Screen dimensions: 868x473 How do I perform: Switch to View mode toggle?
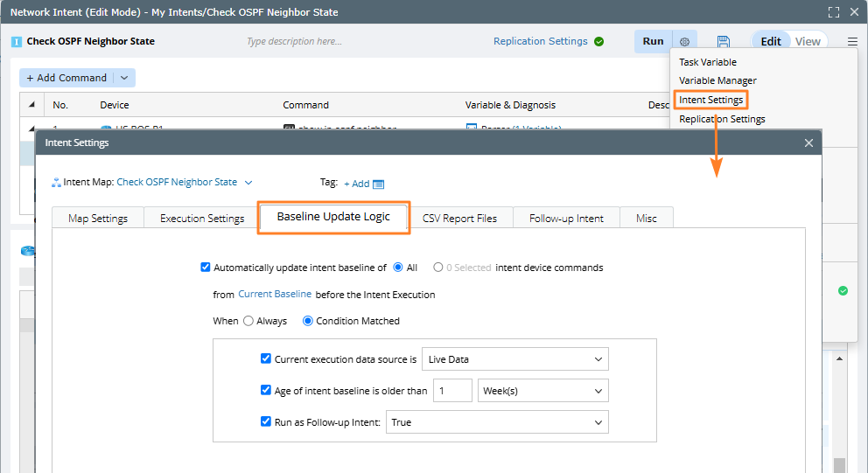coord(808,41)
